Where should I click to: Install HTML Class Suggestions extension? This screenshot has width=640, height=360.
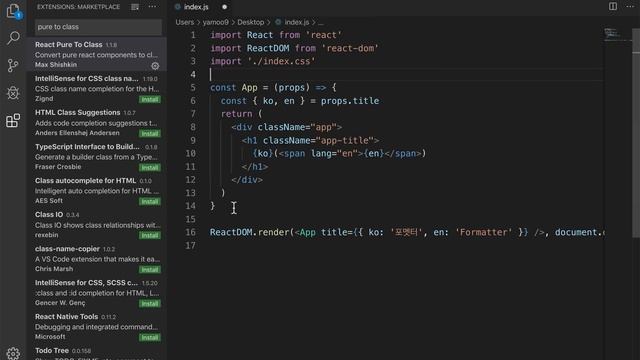[150, 133]
